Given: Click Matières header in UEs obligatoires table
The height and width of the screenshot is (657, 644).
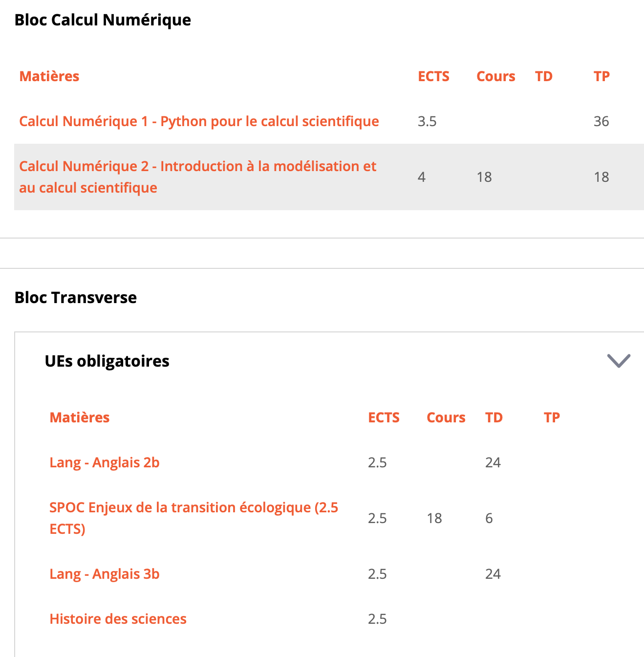Looking at the screenshot, I should (x=80, y=417).
